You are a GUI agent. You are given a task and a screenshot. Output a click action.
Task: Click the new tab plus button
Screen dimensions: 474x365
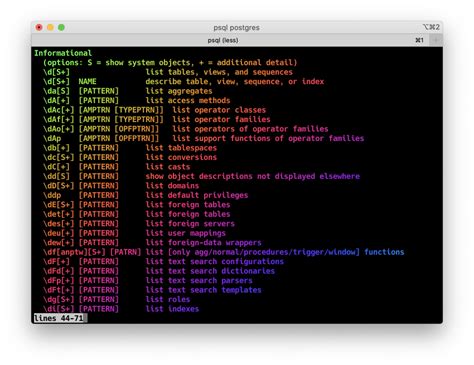coord(436,40)
